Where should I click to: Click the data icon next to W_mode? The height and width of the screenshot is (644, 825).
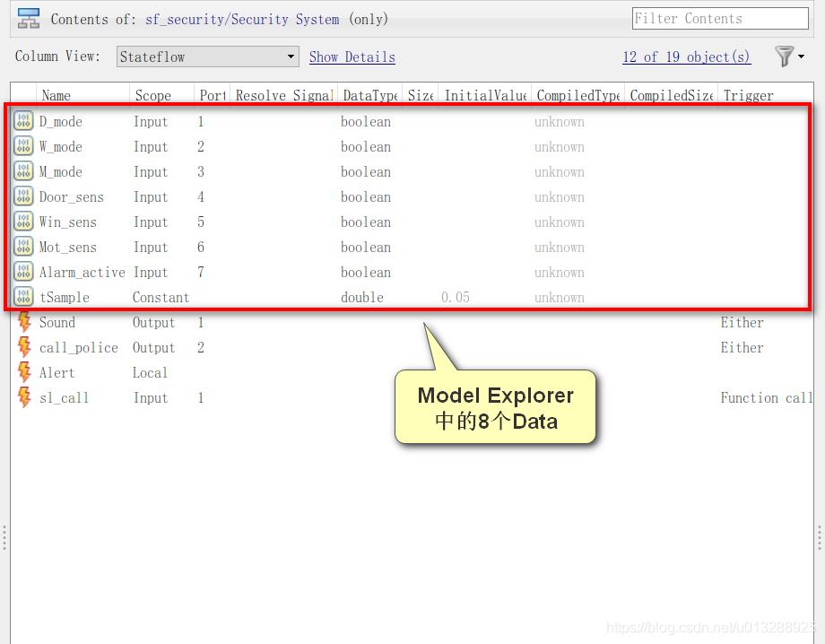point(23,146)
